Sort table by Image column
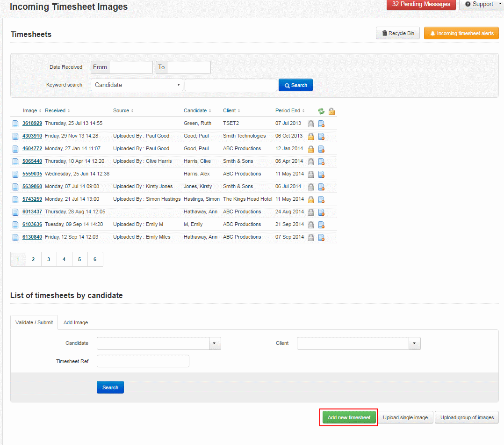Viewport: 504px width, 445px height. pyautogui.click(x=32, y=110)
